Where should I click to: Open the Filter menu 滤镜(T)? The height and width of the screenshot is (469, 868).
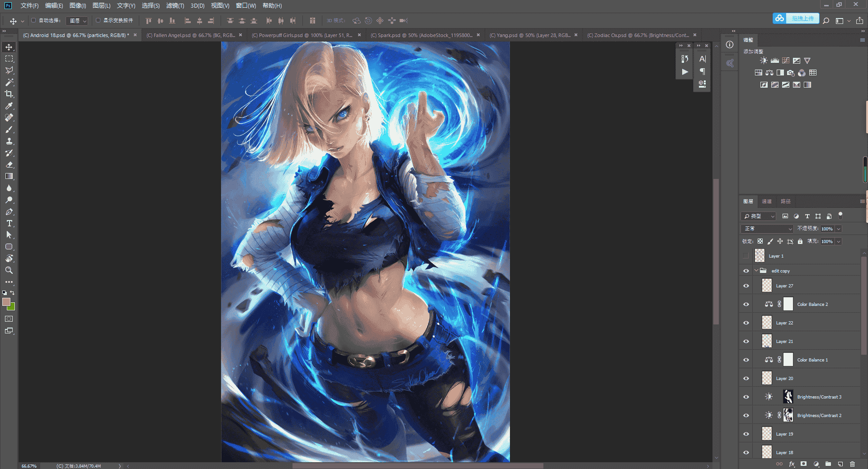(x=175, y=5)
